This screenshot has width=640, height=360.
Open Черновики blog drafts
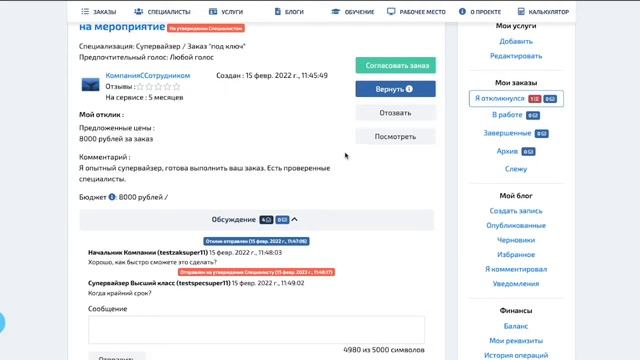(x=516, y=240)
